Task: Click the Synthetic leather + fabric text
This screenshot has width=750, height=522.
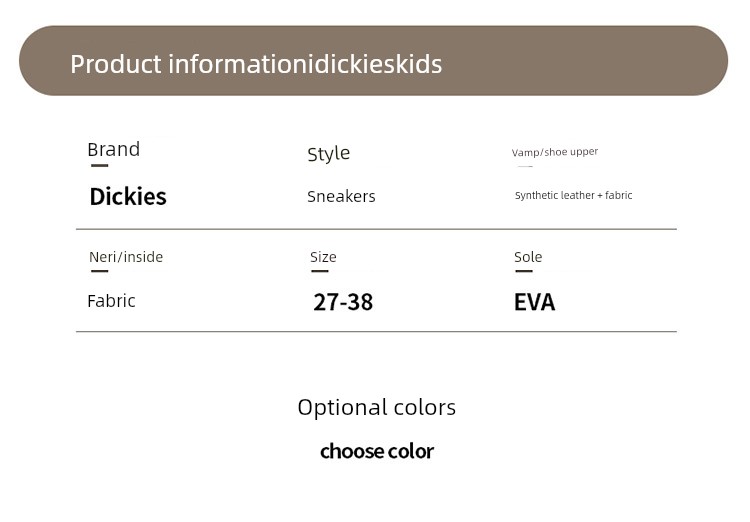Action: coord(574,195)
